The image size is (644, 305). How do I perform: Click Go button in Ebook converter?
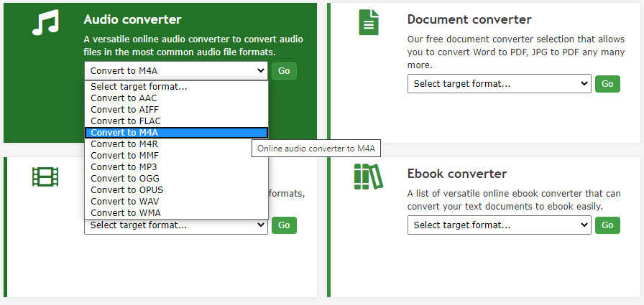point(607,225)
